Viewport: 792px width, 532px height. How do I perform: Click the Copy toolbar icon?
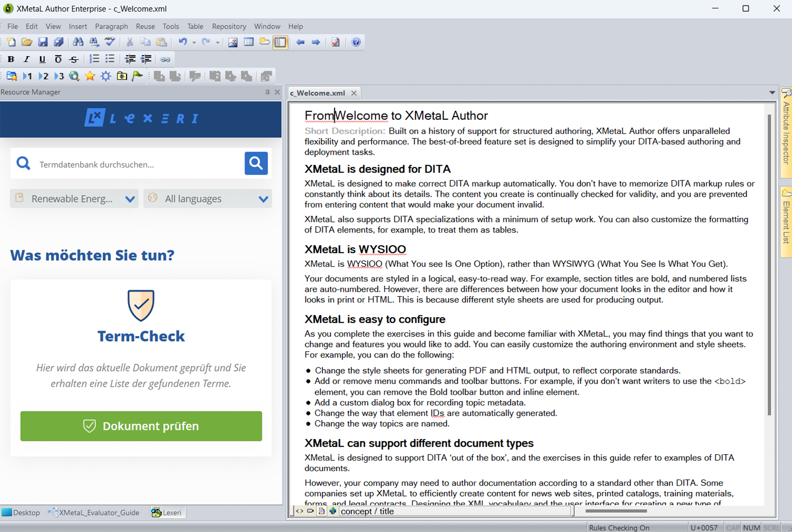tap(146, 42)
